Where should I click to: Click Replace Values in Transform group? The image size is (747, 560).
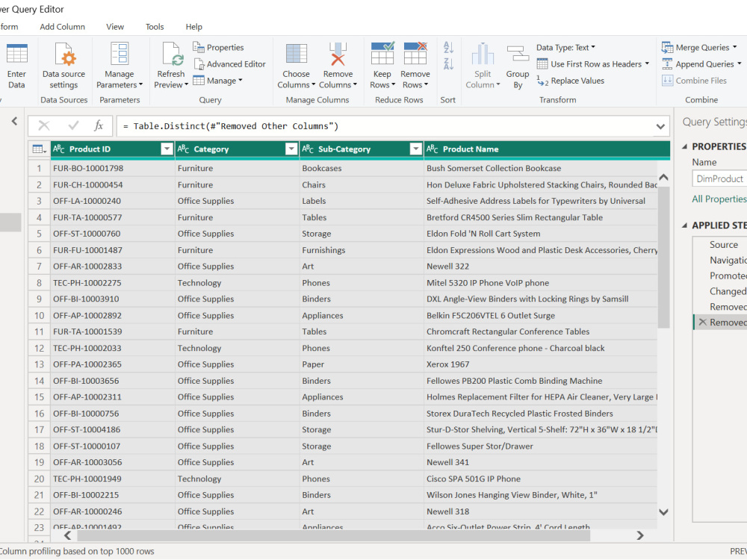(571, 81)
